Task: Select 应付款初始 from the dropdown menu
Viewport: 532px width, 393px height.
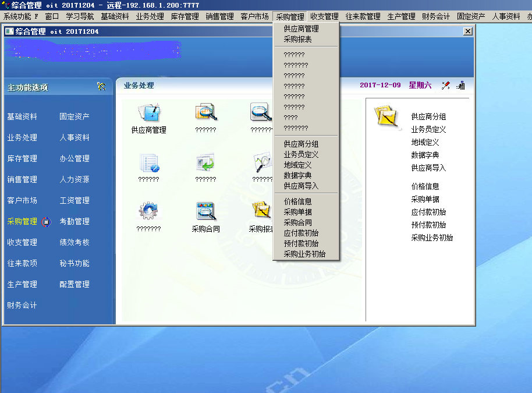Action: 301,233
